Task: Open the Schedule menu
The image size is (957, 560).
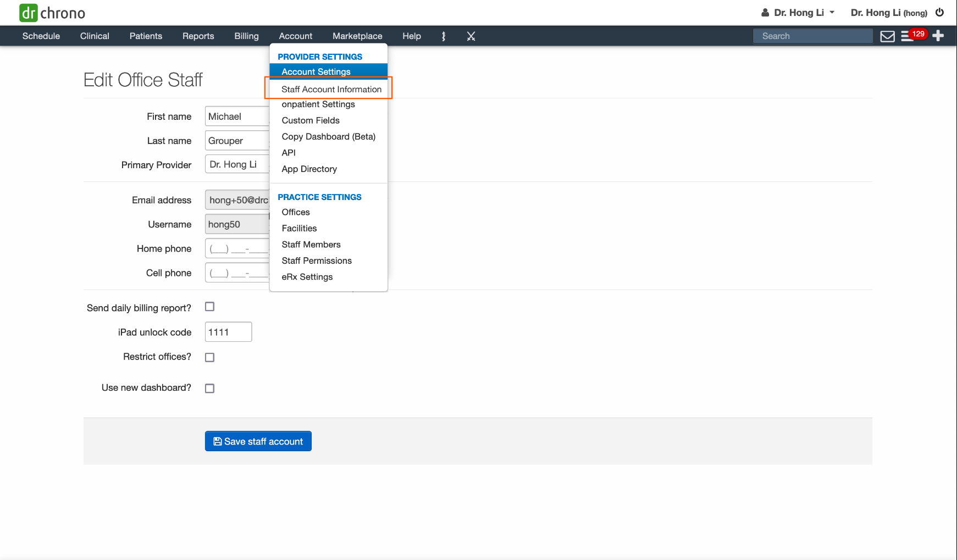Action: 41,36
